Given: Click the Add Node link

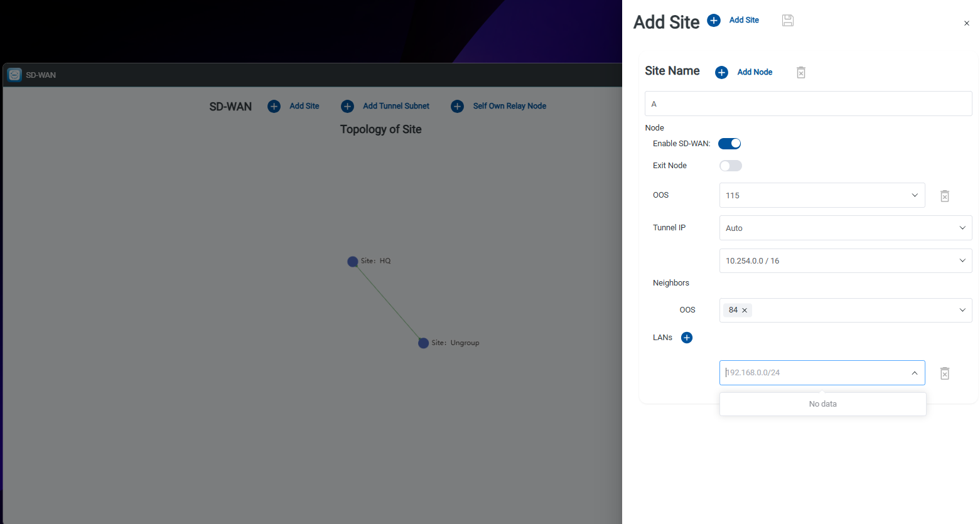Looking at the screenshot, I should click(x=755, y=72).
